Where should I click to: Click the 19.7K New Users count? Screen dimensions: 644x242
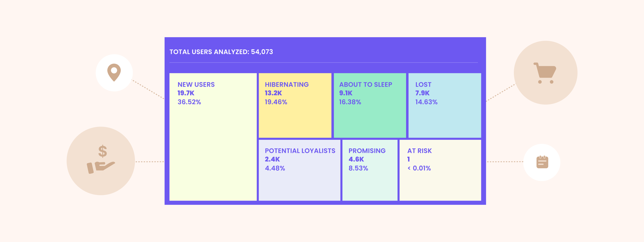pyautogui.click(x=186, y=93)
